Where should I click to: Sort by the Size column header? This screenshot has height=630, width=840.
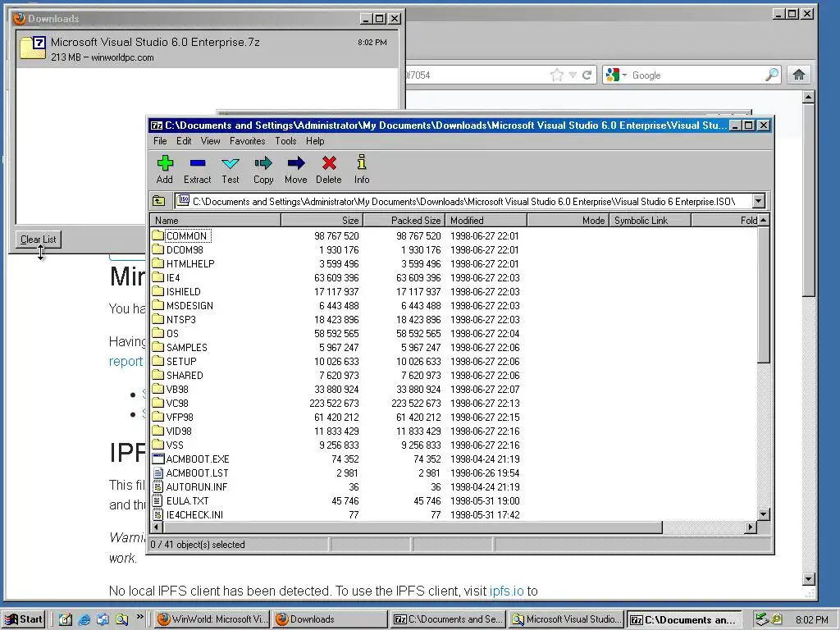322,220
